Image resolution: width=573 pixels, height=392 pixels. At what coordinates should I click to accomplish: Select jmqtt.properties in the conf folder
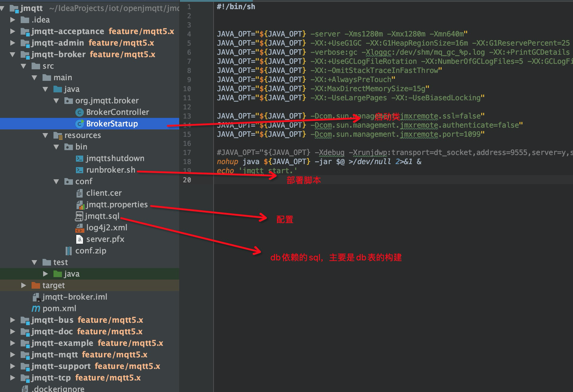(90, 205)
